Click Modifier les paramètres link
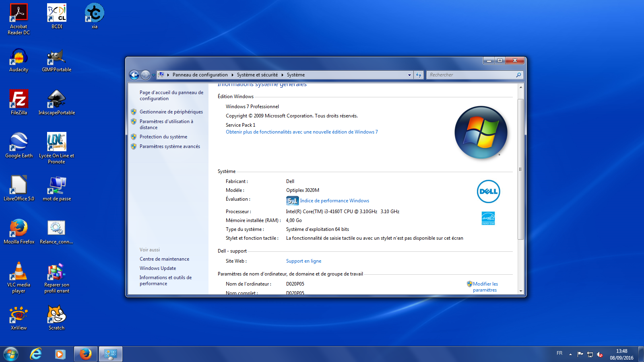This screenshot has height=362, width=644. tap(485, 287)
